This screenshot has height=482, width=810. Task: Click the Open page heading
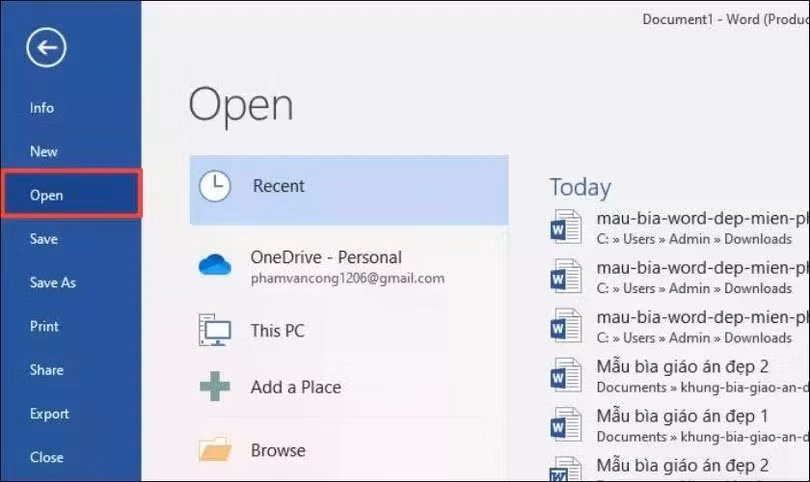pos(241,106)
